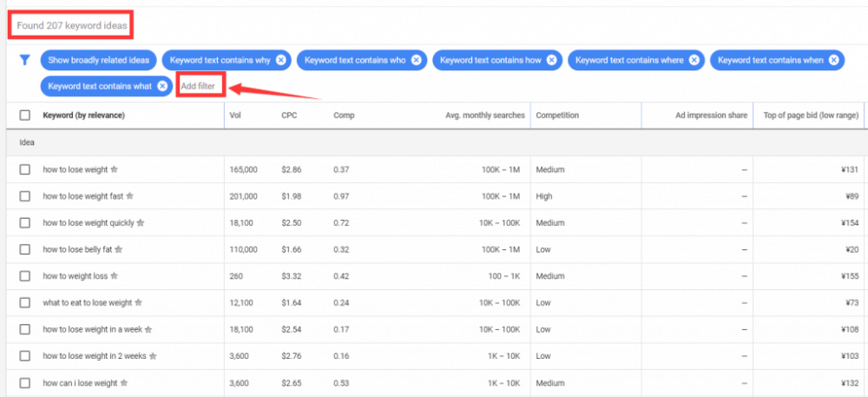
Task: Remove the 'Keyword text contains when' filter
Action: (x=833, y=60)
